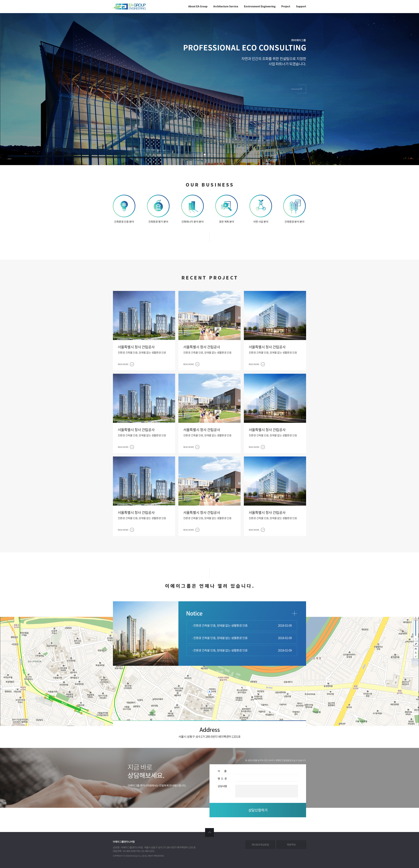Open the white office building thumbnail in first project row
This screenshot has height=868, width=419.
point(275,315)
